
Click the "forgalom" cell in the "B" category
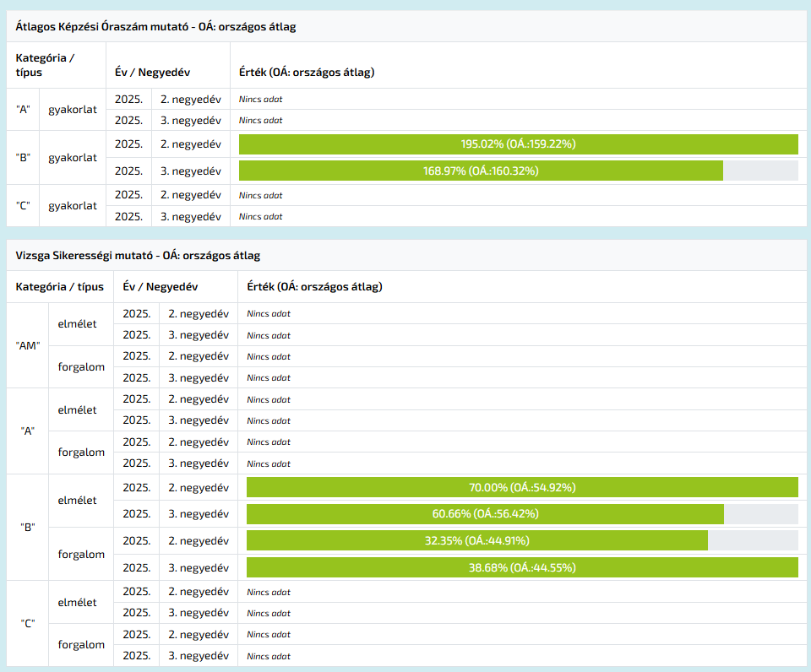81,554
